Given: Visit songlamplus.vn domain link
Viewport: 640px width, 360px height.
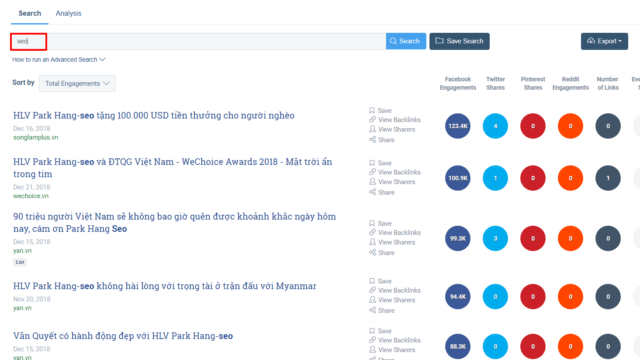Looking at the screenshot, I should [36, 138].
